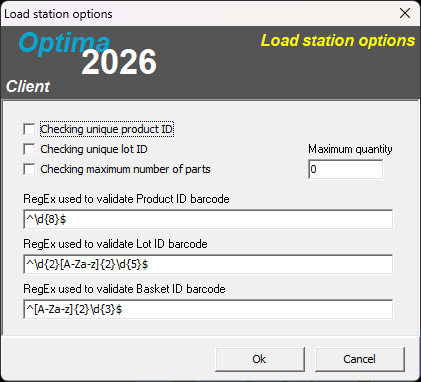Click the Lot ID barcode RegEx label
421x382 pixels.
pyautogui.click(x=115, y=244)
